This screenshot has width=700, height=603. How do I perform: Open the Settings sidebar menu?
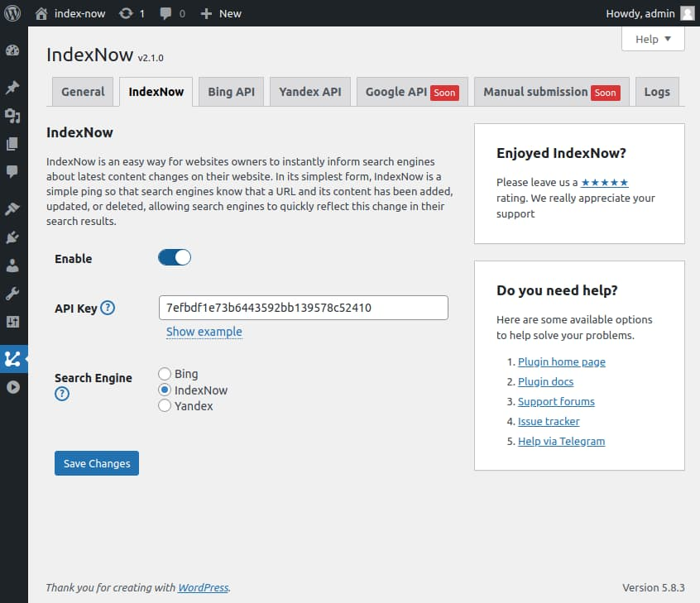(12, 322)
